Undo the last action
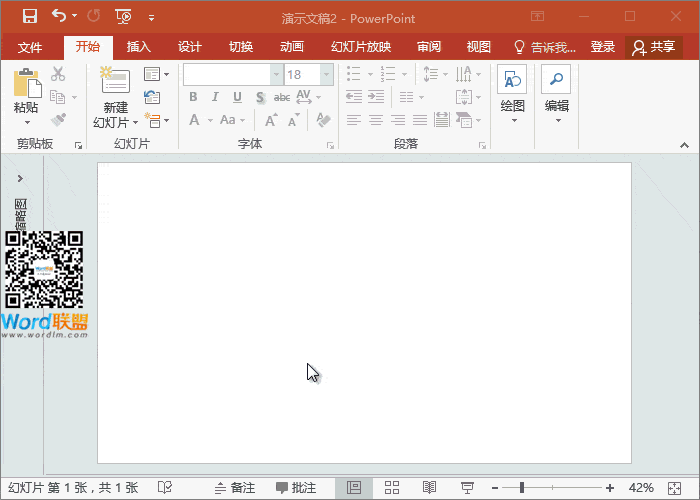 click(x=58, y=16)
